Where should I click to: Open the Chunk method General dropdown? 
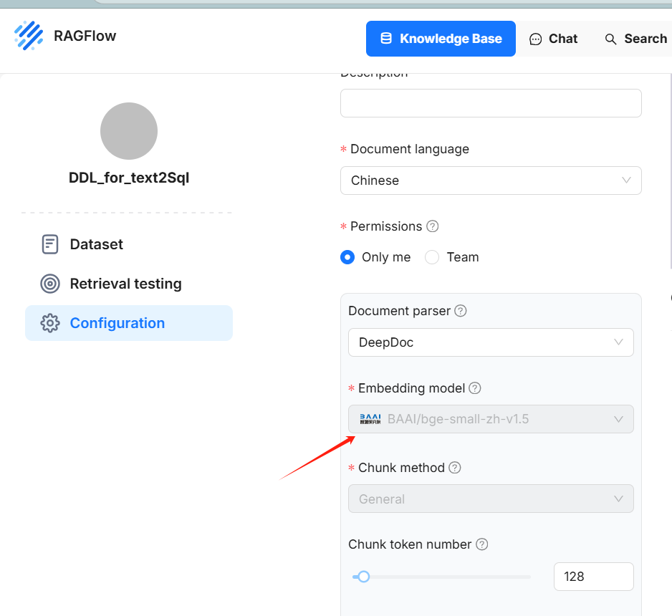coord(491,499)
